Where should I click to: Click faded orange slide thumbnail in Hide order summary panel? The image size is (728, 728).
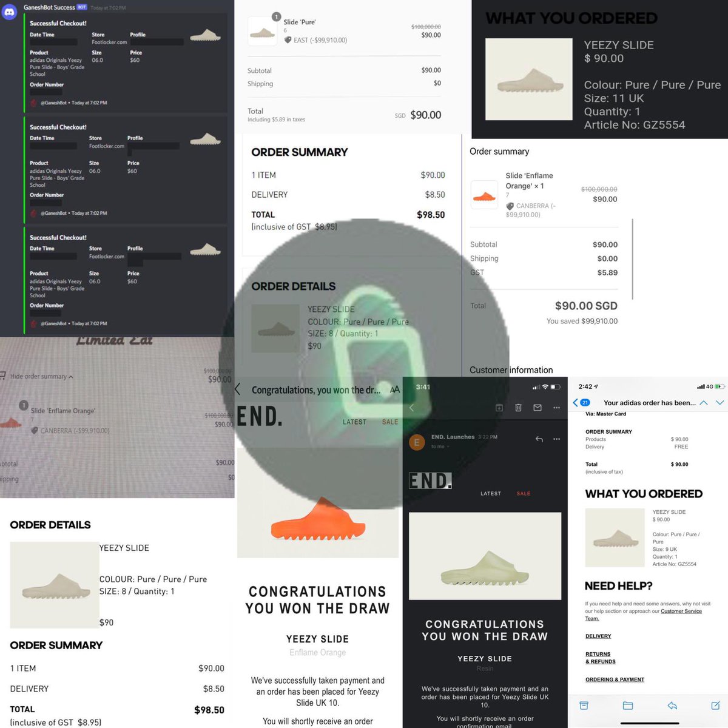(x=11, y=423)
